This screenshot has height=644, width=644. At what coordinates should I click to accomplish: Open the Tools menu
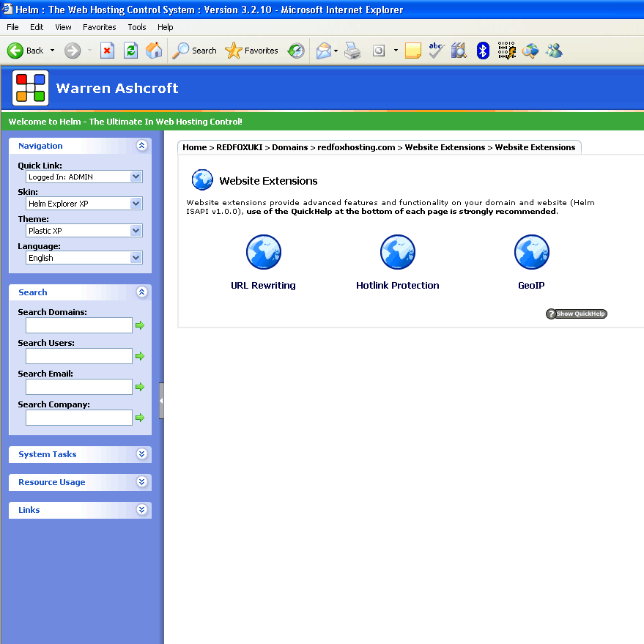pos(137,27)
